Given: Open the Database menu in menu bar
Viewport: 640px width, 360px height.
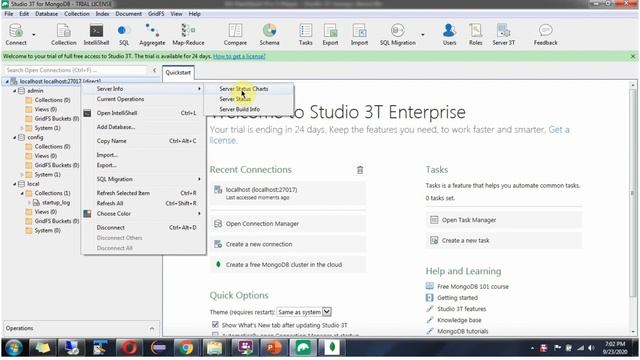Looking at the screenshot, I should (x=46, y=14).
